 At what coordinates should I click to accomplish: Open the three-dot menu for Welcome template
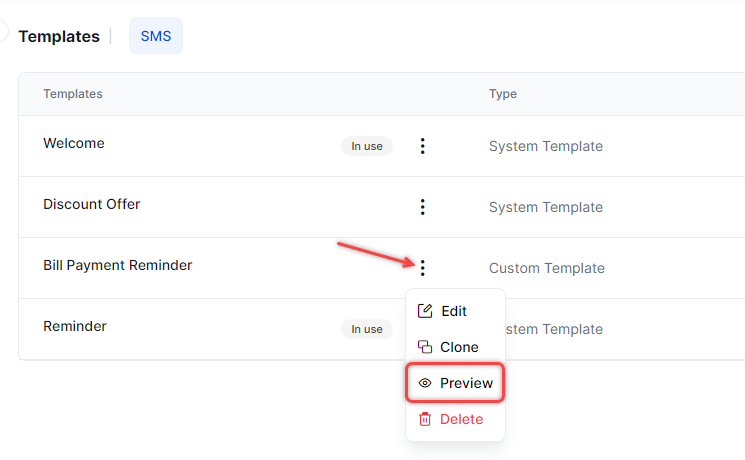[x=422, y=146]
